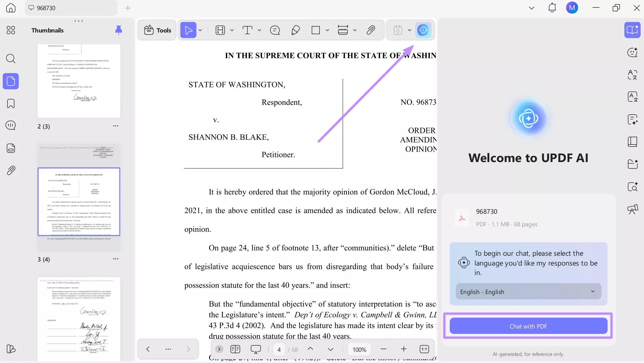This screenshot has width=644, height=363.
Task: Select the Pencil annotation tool
Action: (295, 30)
